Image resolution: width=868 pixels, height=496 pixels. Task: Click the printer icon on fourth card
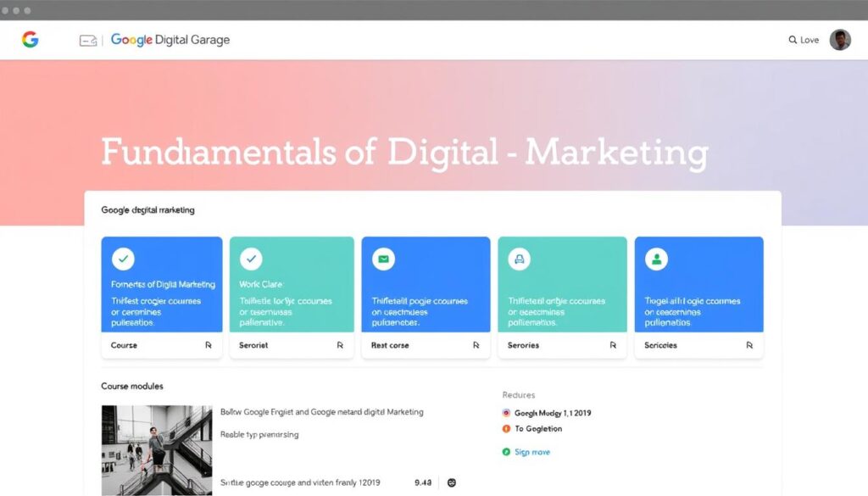(x=520, y=259)
